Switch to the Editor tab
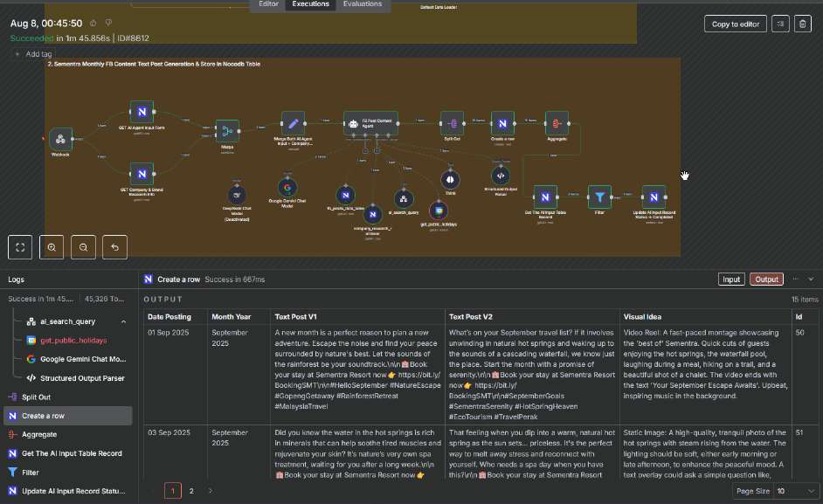The width and height of the screenshot is (823, 504). pyautogui.click(x=268, y=4)
